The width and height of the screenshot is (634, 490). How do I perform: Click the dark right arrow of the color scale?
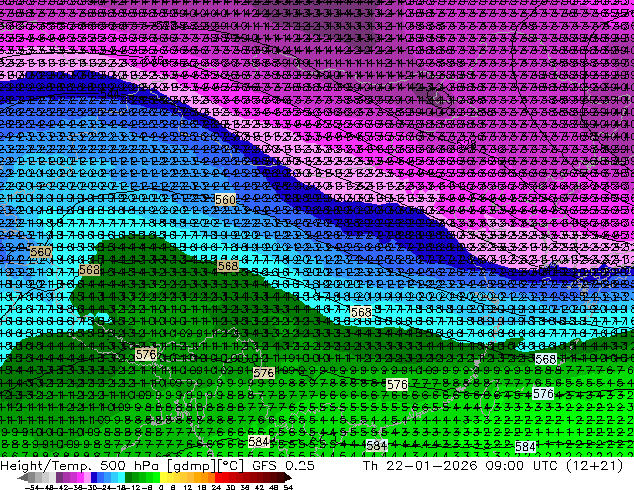pyautogui.click(x=288, y=478)
